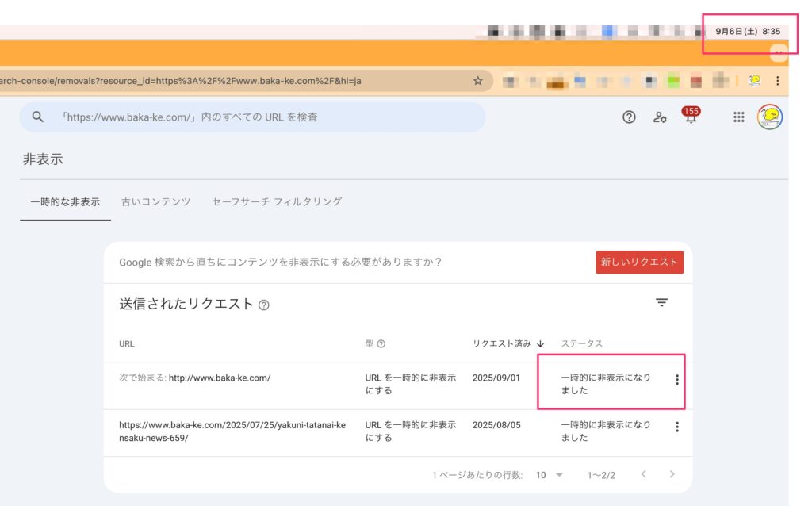Open users and settings icon
The height and width of the screenshot is (506, 812).
(660, 117)
